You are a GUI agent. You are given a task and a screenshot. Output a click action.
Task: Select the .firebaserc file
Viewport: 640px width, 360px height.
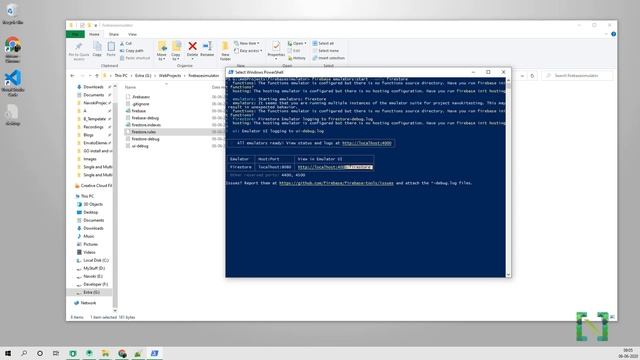point(140,97)
